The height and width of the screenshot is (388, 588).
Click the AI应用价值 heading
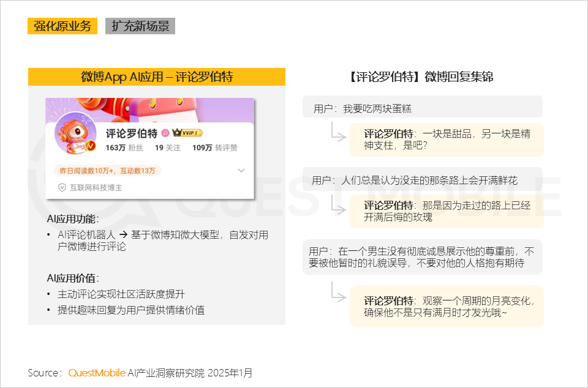(73, 278)
